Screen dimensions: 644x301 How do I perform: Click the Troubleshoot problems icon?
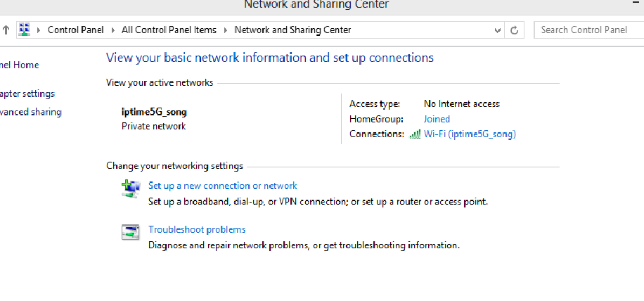(131, 232)
